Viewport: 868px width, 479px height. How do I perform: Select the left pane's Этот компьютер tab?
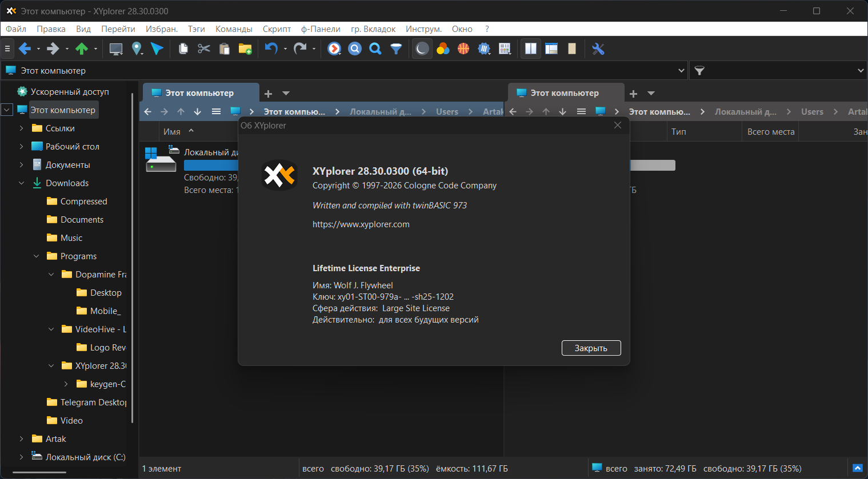click(201, 93)
